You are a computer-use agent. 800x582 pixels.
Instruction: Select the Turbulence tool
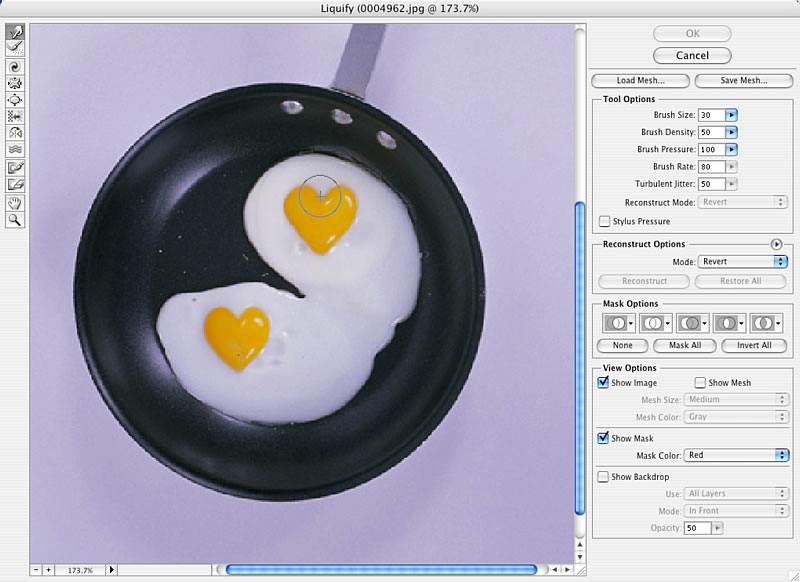15,149
